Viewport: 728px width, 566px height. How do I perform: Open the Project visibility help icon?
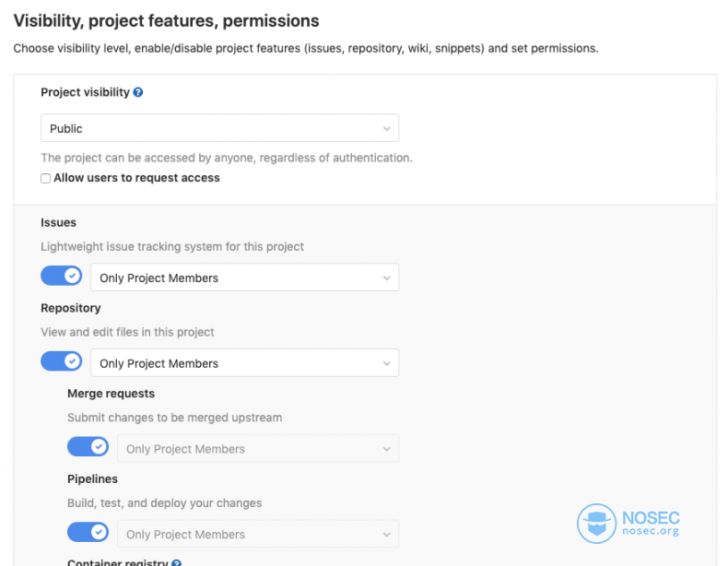[x=138, y=92]
